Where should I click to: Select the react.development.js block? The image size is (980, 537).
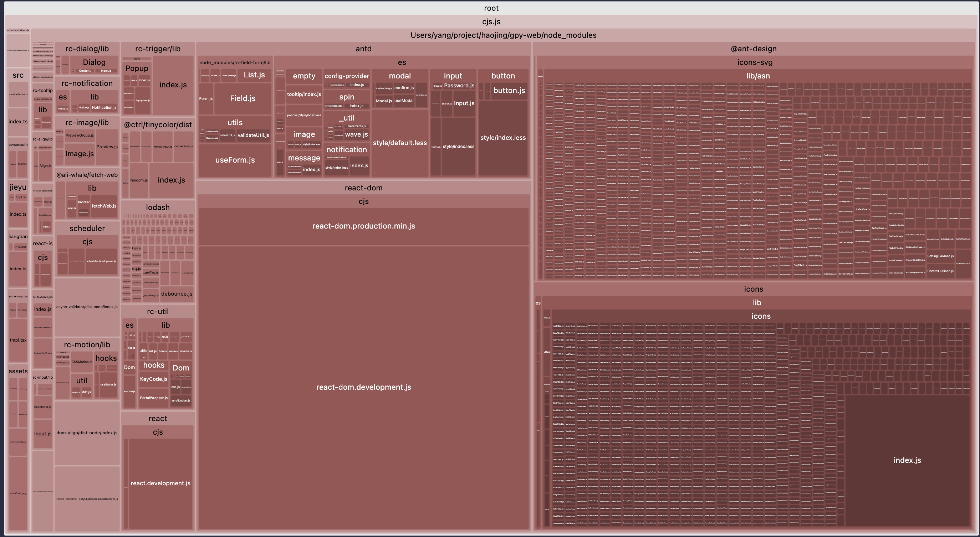coord(160,483)
